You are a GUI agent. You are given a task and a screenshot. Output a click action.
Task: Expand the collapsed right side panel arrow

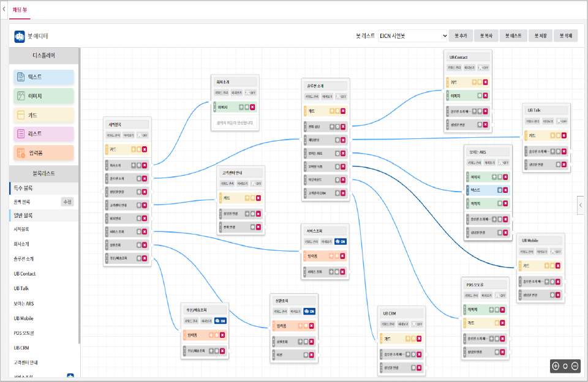click(581, 205)
